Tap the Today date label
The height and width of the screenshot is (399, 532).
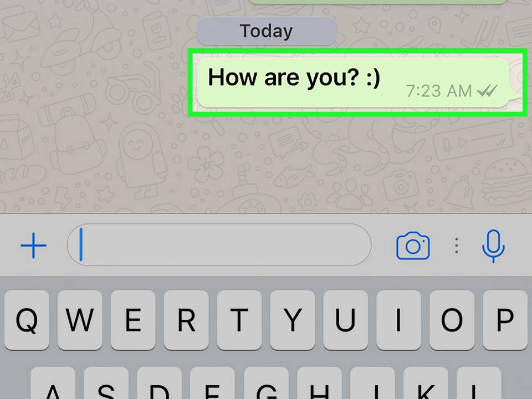tap(267, 31)
